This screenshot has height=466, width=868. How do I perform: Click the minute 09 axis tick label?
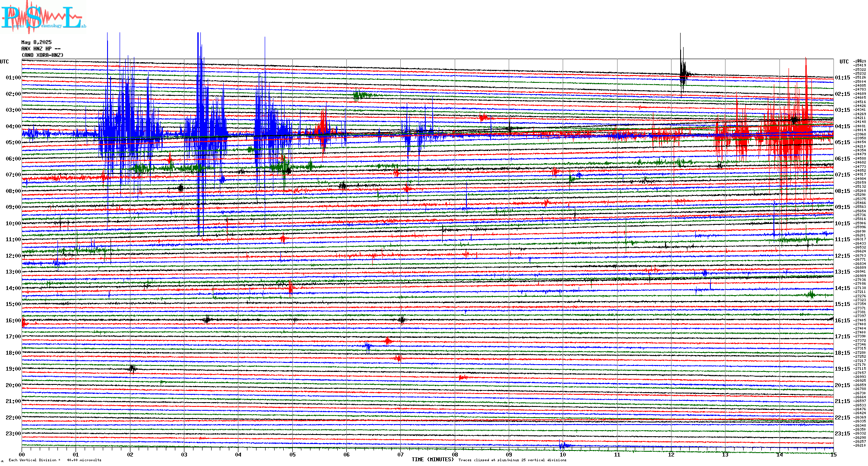[509, 455]
